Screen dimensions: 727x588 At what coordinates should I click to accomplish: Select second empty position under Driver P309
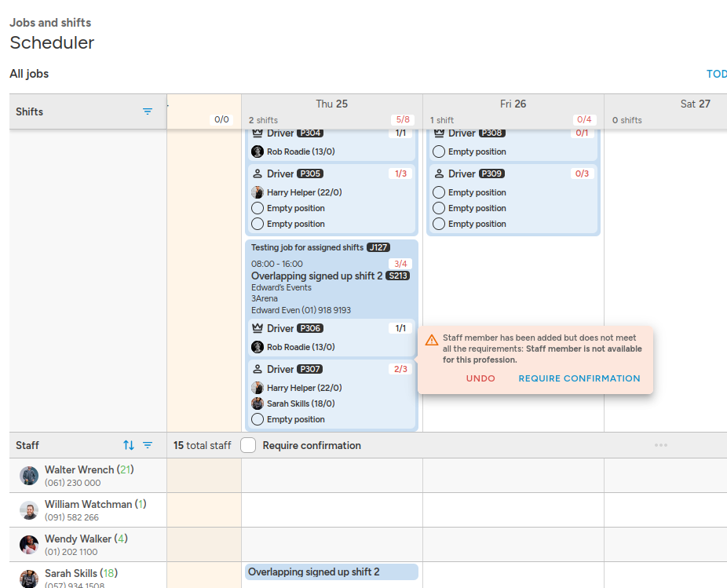pyautogui.click(x=439, y=208)
